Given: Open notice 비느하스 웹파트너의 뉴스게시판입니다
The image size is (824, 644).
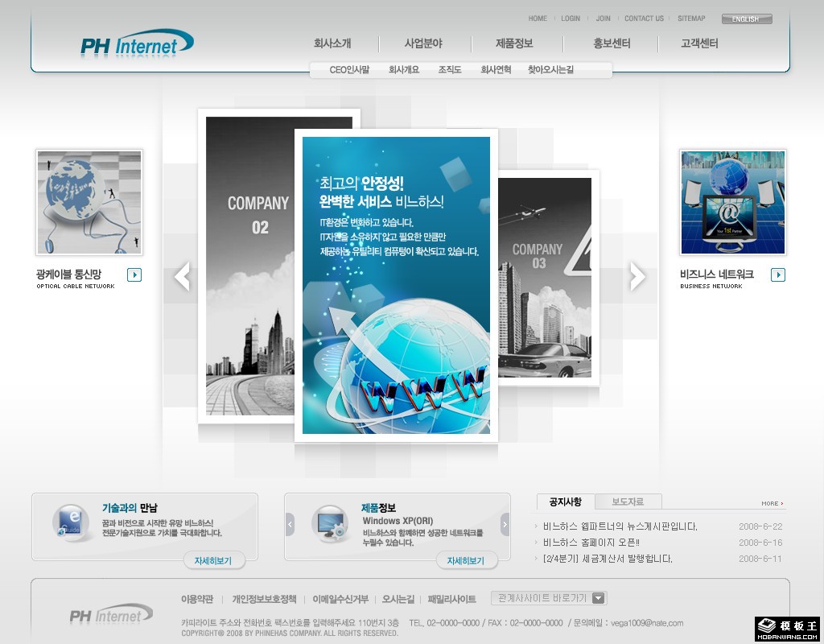Looking at the screenshot, I should (x=620, y=526).
